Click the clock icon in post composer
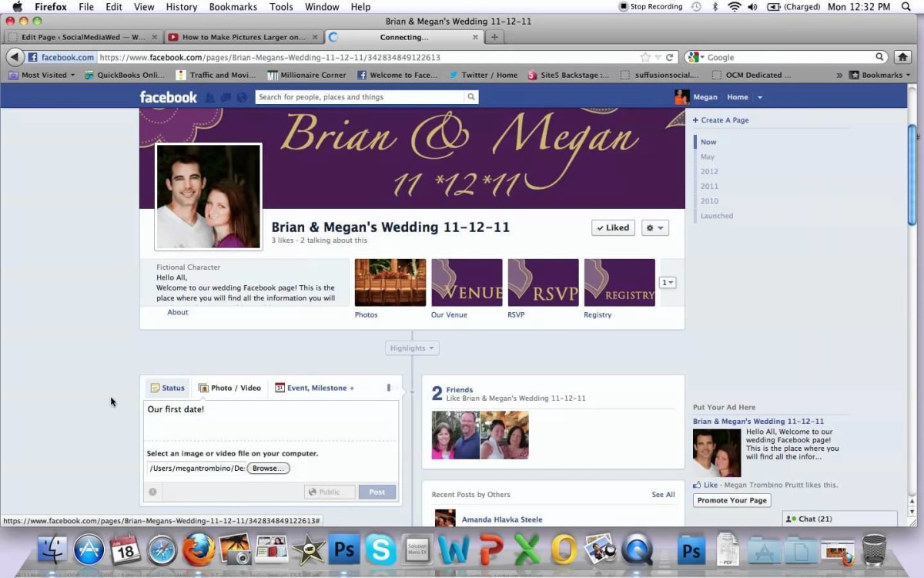The width and height of the screenshot is (924, 578). pos(152,492)
